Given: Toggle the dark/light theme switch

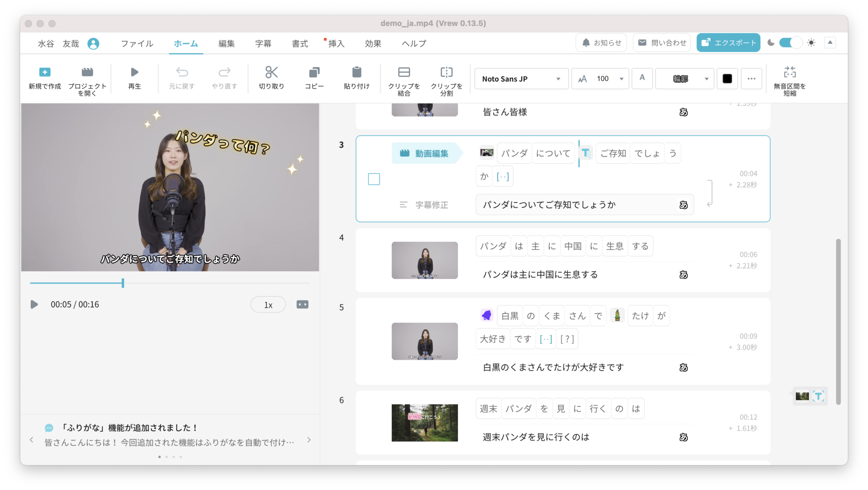Looking at the screenshot, I should pos(790,43).
